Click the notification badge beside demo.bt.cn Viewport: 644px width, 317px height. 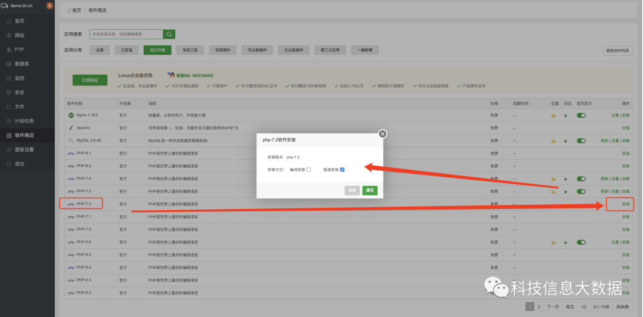49,5
